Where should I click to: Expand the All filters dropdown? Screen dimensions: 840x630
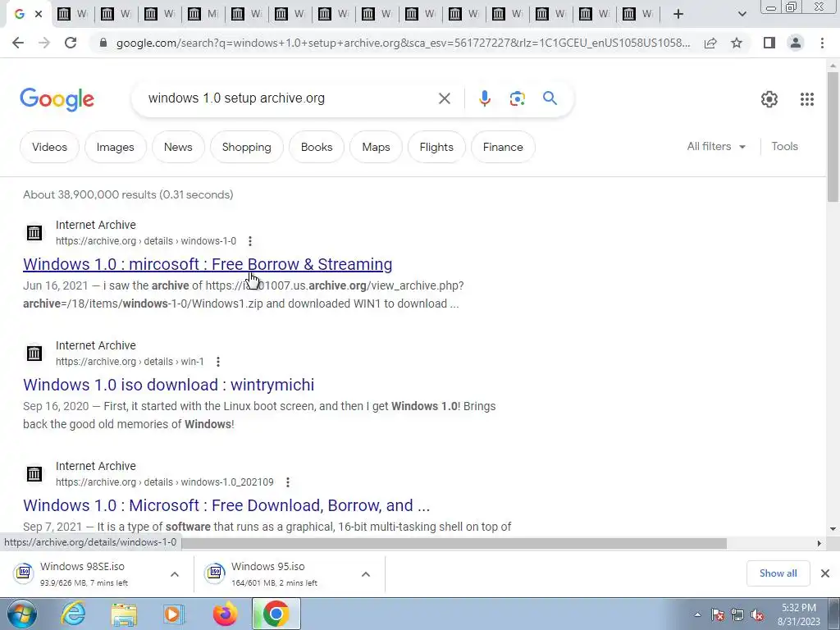pos(716,146)
